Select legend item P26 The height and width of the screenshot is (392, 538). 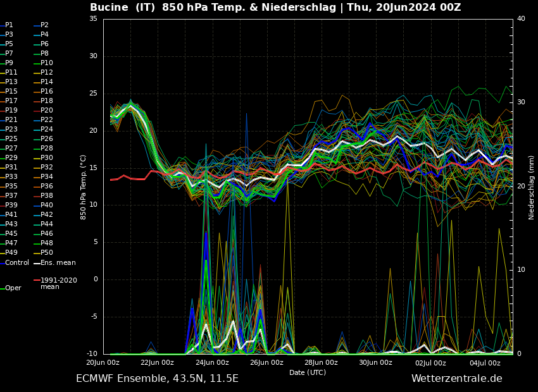coord(43,138)
